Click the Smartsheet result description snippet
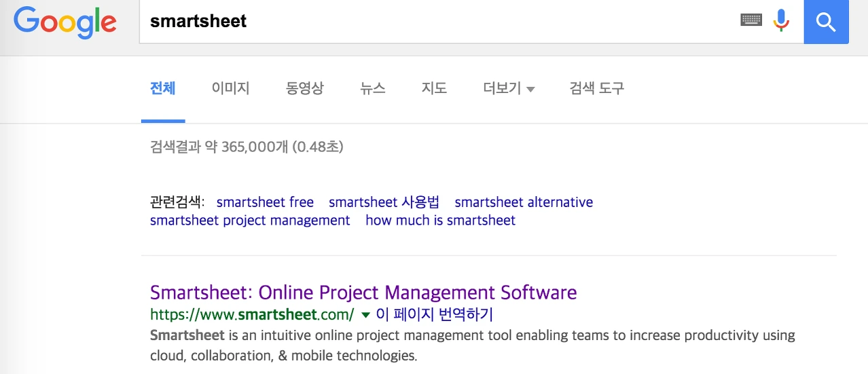The image size is (868, 374). coord(472,345)
